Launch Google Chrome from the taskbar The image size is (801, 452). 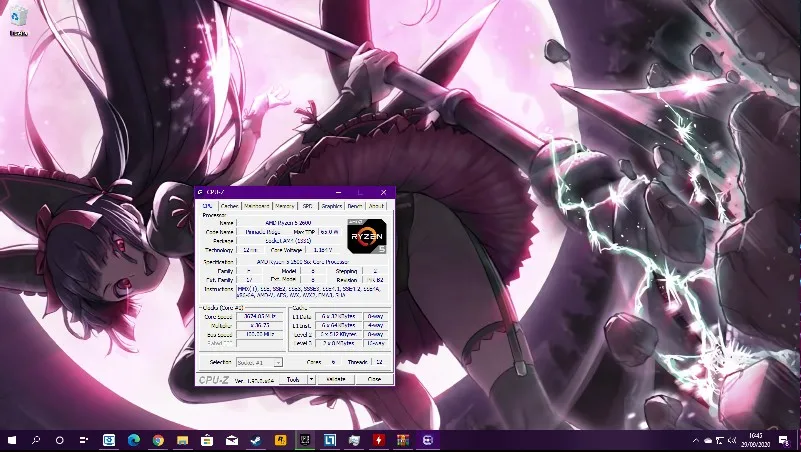click(158, 440)
